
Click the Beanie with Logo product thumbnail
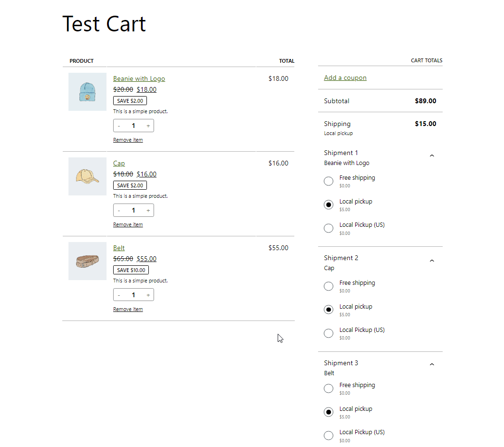[x=87, y=91]
